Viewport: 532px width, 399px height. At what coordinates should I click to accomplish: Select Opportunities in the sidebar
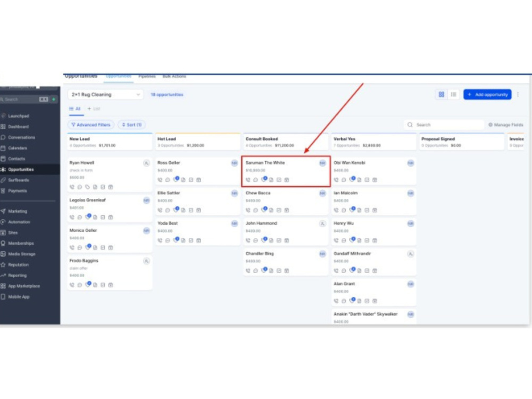pyautogui.click(x=21, y=169)
